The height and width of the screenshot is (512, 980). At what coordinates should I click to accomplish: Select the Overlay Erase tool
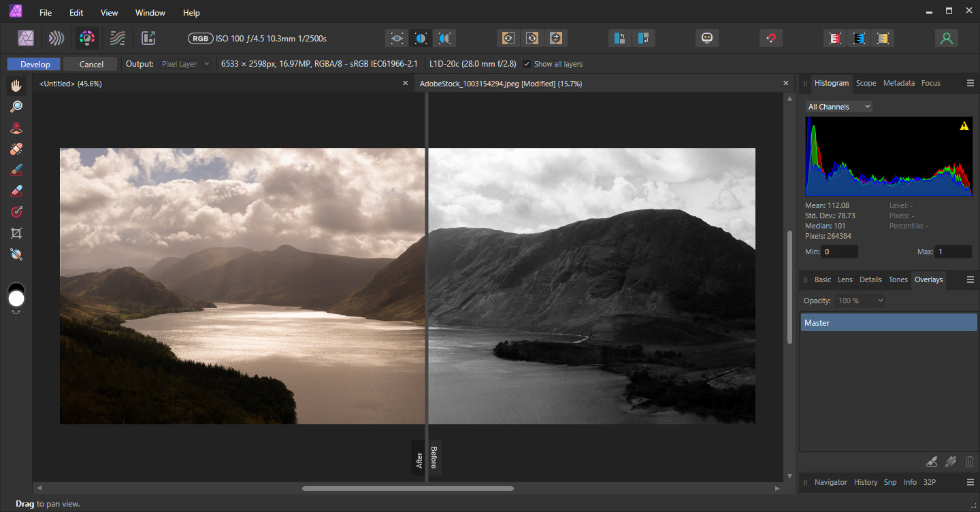(x=16, y=190)
